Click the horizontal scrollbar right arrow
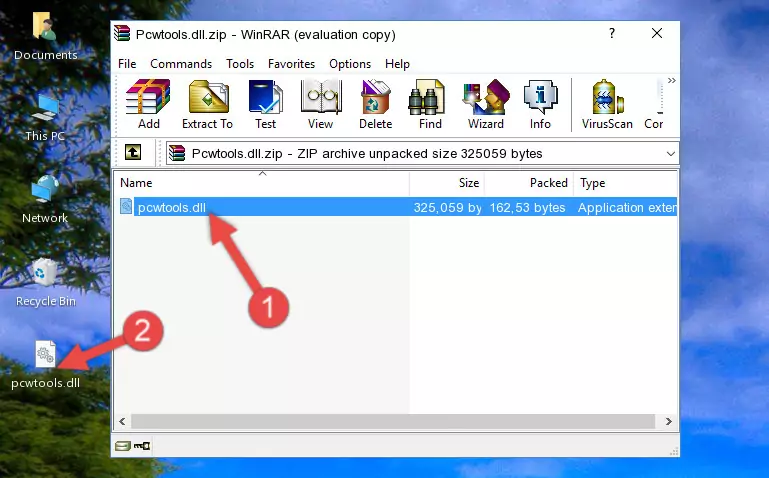769x478 pixels. coord(668,421)
